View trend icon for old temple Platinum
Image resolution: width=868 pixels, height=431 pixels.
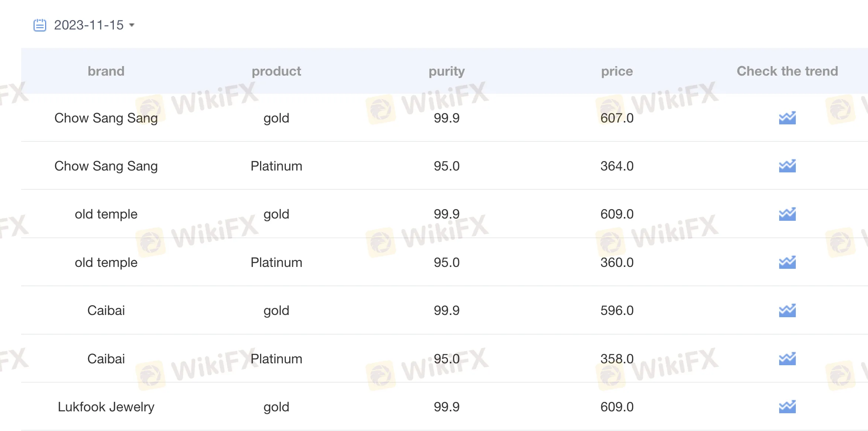click(x=787, y=262)
